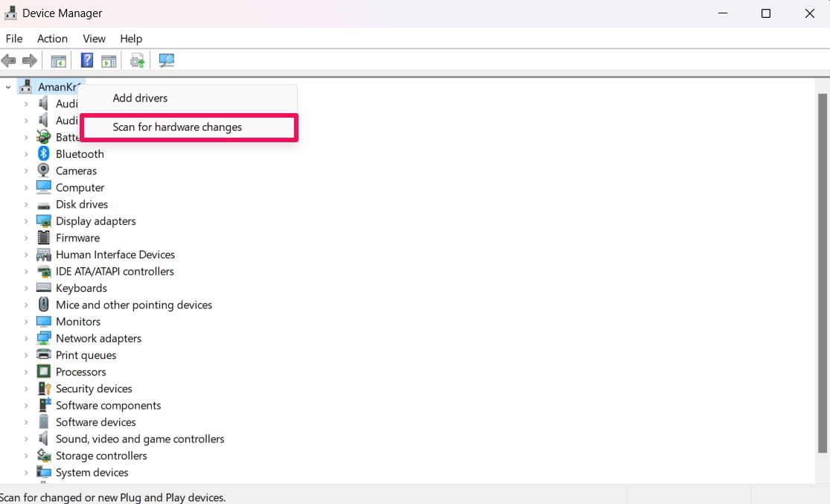Click status bar text about Plug and Play

click(x=112, y=497)
